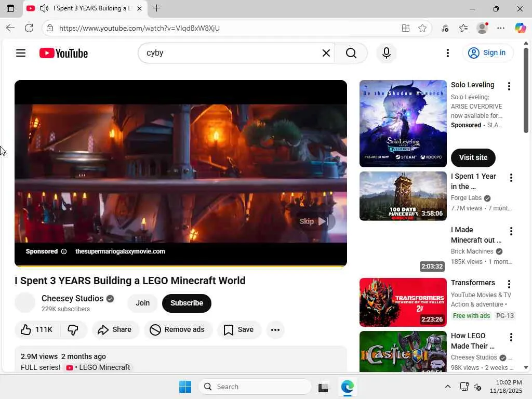Select the I Spent 3 YEARS tab
Viewport: 532px width, 399px height.
coord(85,8)
